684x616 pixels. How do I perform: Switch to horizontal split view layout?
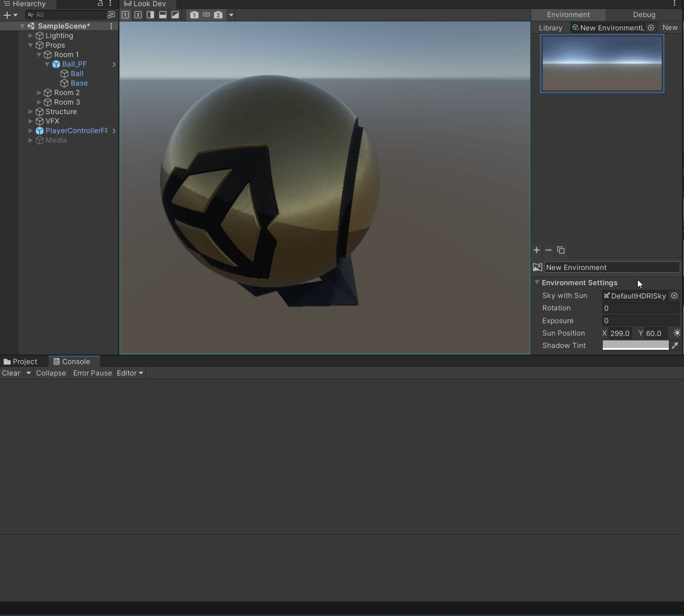(x=163, y=15)
